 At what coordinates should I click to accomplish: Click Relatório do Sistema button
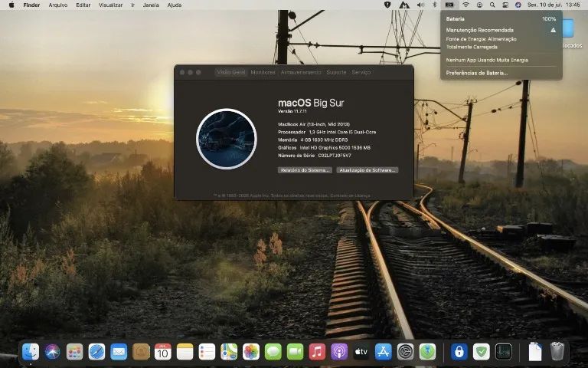(x=305, y=170)
